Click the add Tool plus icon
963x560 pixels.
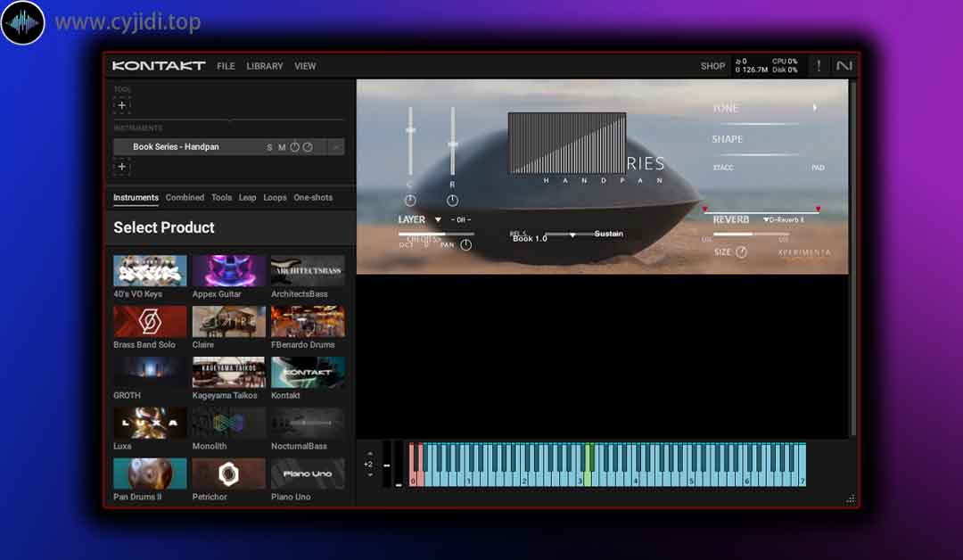click(x=122, y=105)
